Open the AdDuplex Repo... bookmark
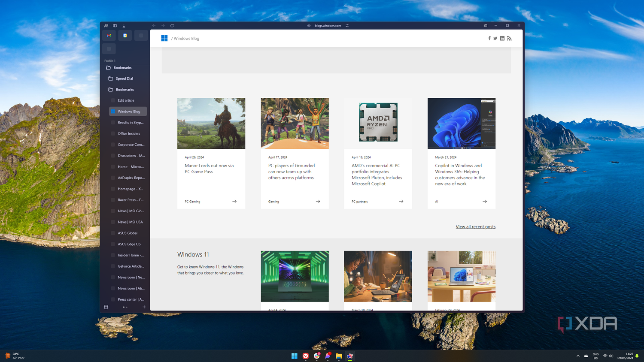 pyautogui.click(x=128, y=178)
